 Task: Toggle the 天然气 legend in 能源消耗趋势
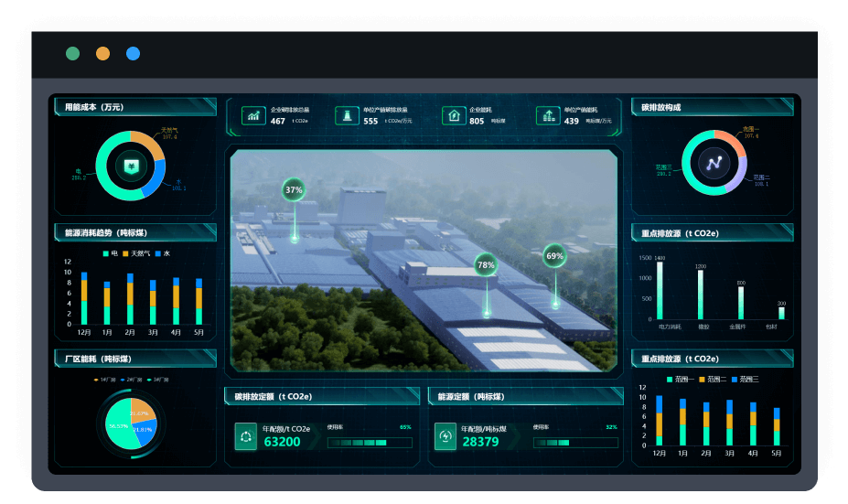click(134, 253)
